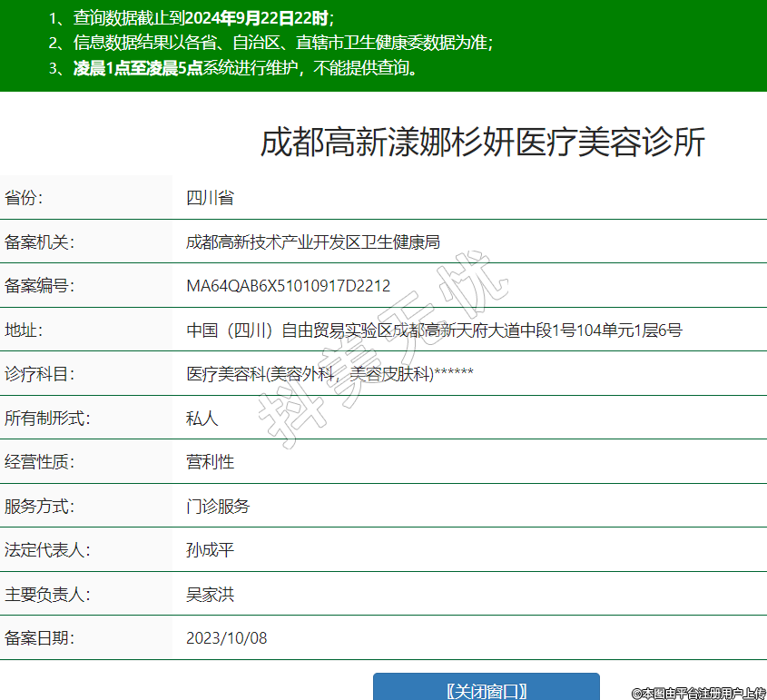Click the 法定代表人 row label
767x700 pixels.
click(47, 550)
